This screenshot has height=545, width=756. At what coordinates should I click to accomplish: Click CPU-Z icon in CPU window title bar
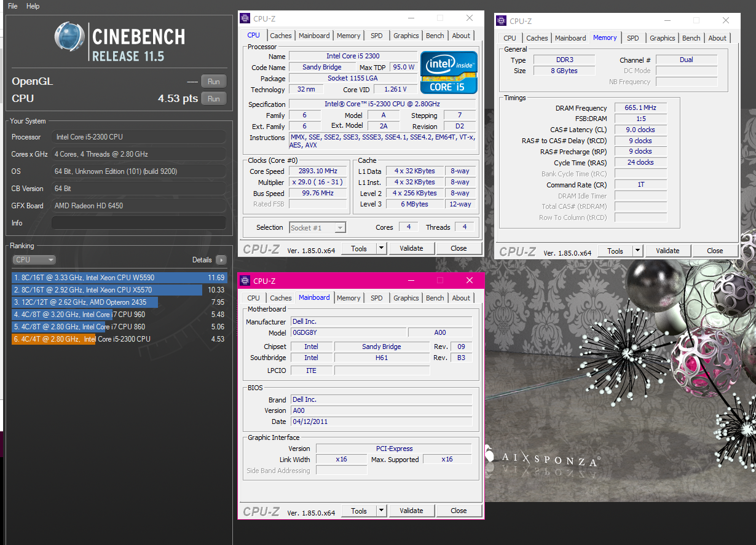[x=245, y=18]
